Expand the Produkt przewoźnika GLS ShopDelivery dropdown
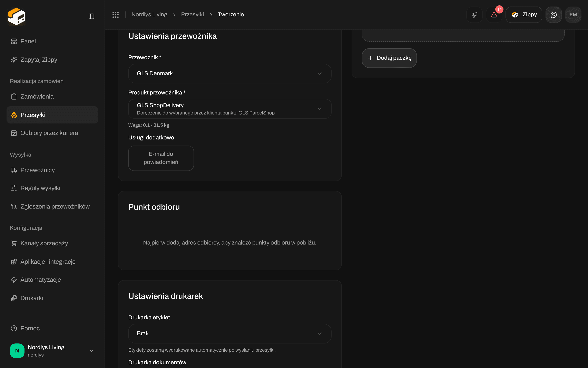This screenshot has width=588, height=368. click(230, 109)
